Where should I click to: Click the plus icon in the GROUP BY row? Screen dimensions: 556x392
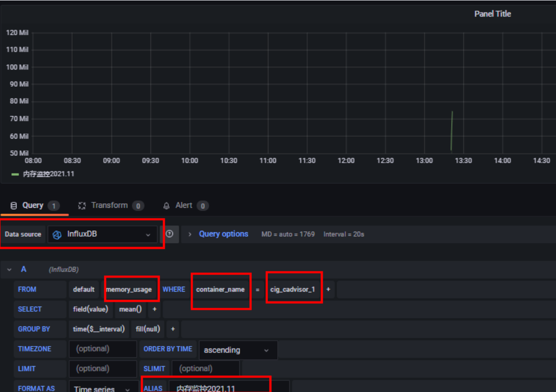pyautogui.click(x=172, y=329)
